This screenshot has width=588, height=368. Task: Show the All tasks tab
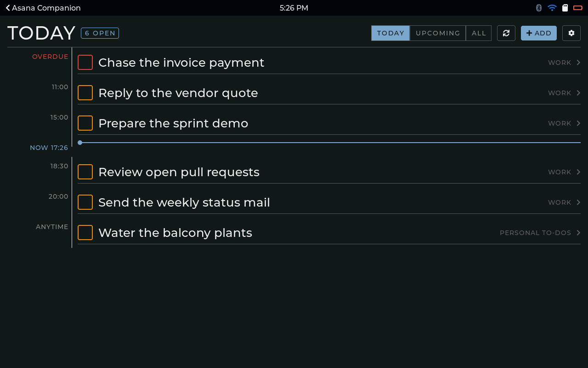click(479, 33)
